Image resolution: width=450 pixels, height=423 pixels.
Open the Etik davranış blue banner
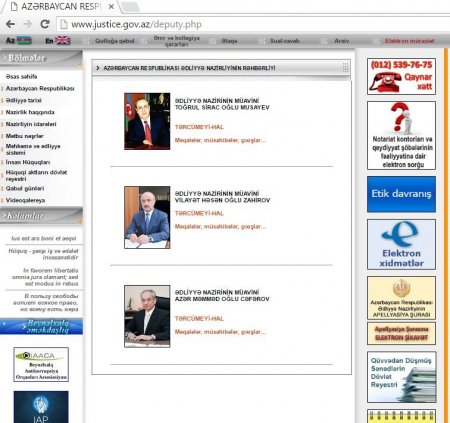(x=401, y=194)
